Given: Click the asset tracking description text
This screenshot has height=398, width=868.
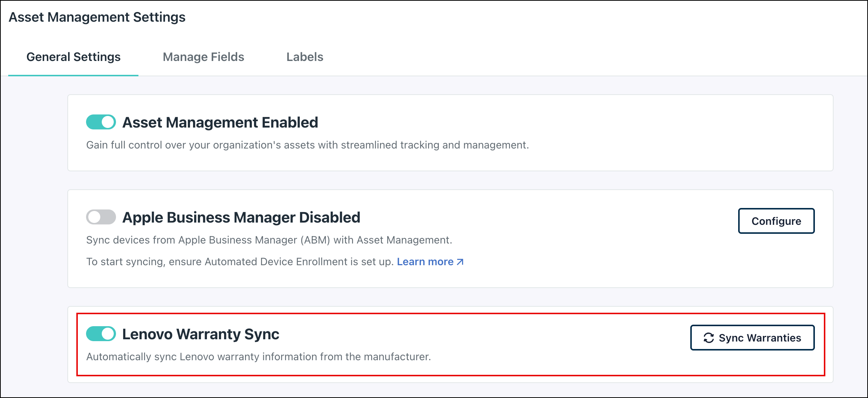Looking at the screenshot, I should click(308, 145).
